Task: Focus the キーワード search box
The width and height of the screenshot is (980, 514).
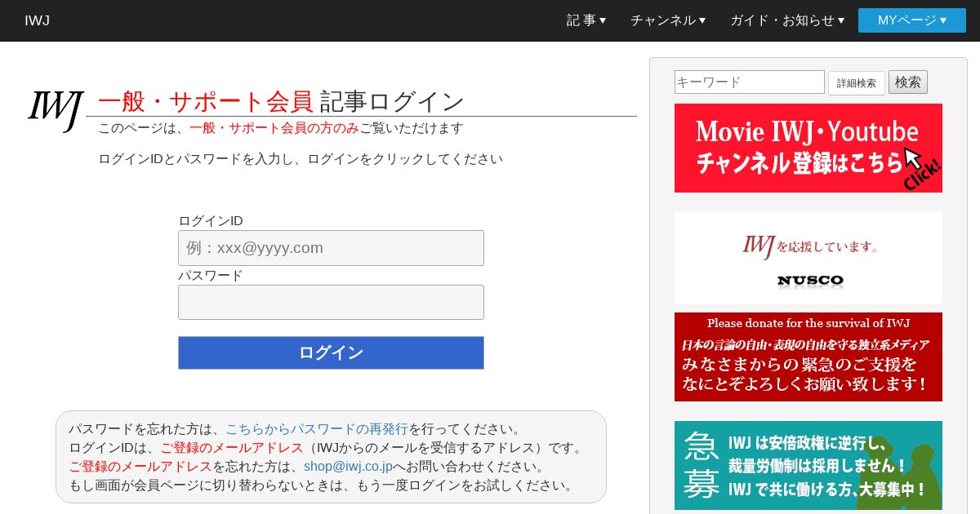Action: pos(750,82)
